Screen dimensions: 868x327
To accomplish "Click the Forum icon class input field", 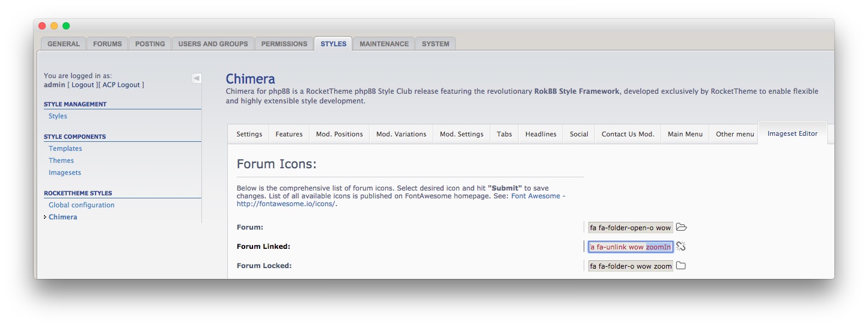I will click(631, 228).
